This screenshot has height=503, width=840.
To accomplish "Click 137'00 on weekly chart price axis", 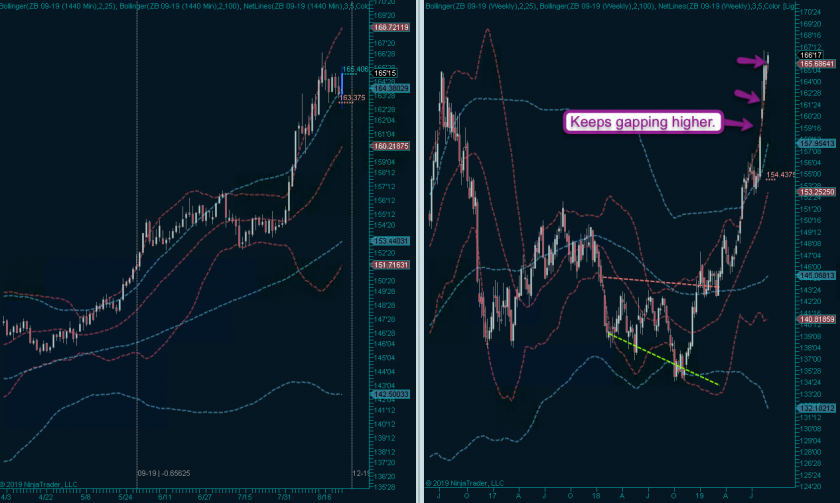I will click(810, 359).
